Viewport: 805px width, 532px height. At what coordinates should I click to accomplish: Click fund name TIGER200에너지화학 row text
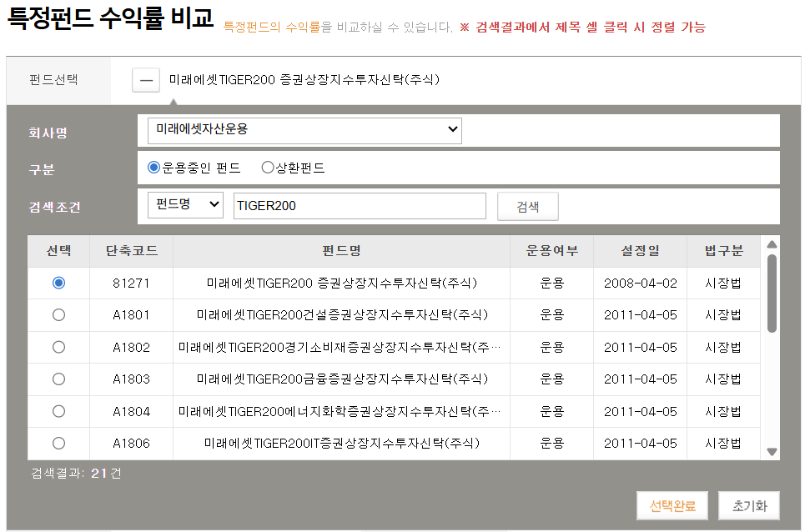pyautogui.click(x=340, y=411)
